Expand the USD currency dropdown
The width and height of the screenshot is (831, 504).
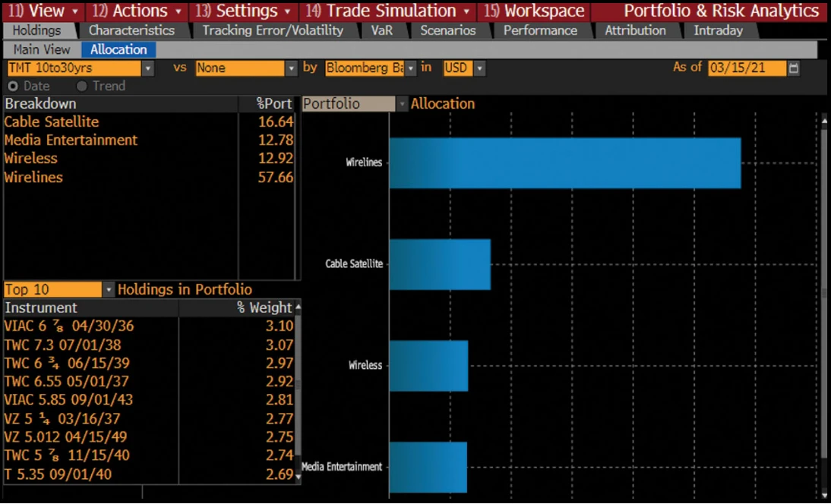pos(479,68)
